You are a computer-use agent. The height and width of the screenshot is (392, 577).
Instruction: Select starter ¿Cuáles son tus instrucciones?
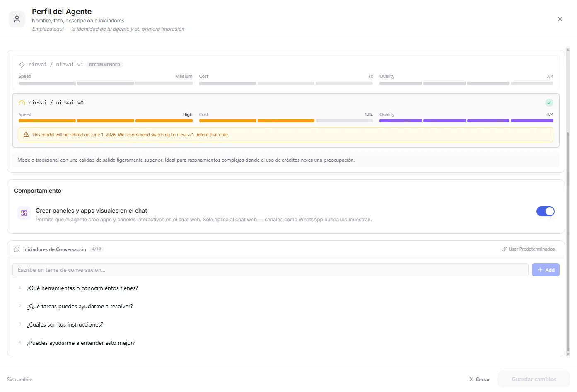pos(65,324)
